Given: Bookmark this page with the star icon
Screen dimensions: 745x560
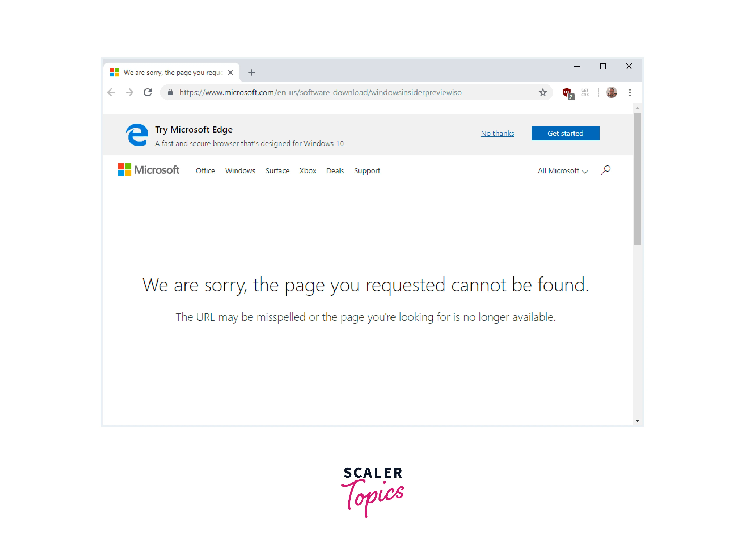Looking at the screenshot, I should (543, 92).
